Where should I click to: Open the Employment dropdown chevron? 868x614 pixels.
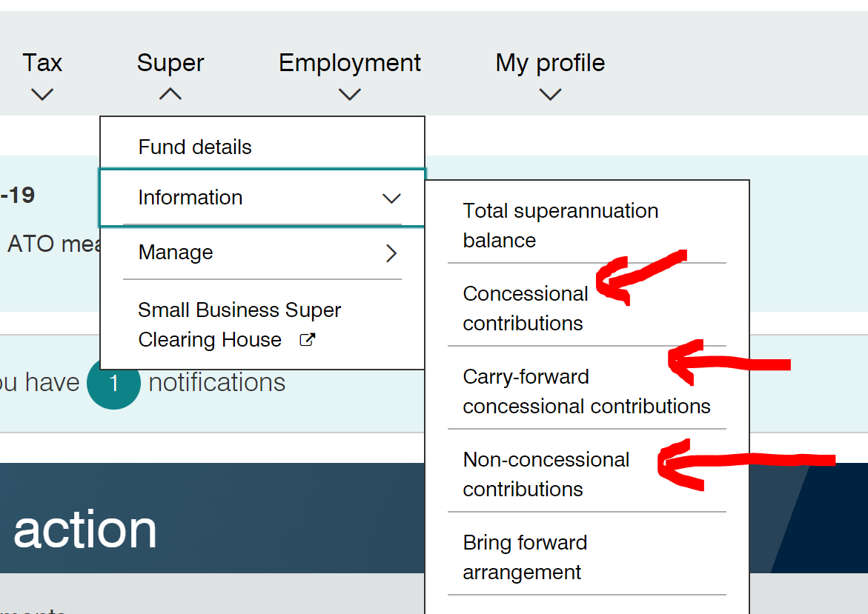(x=349, y=94)
